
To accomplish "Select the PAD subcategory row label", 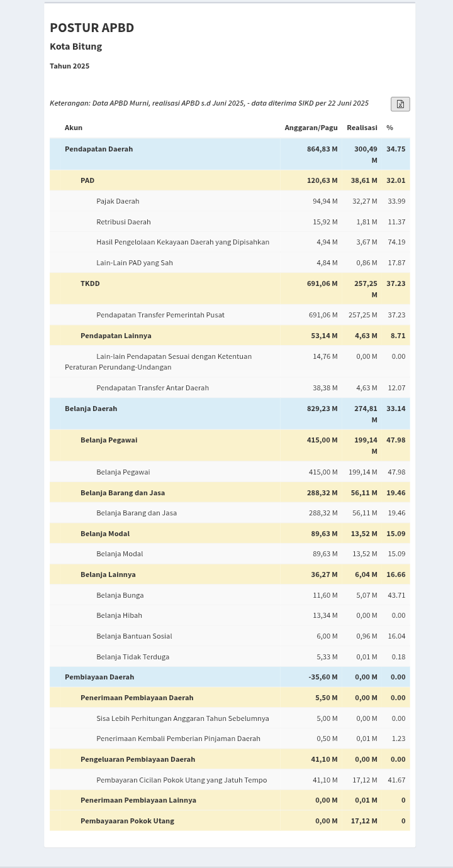I will point(87,180).
